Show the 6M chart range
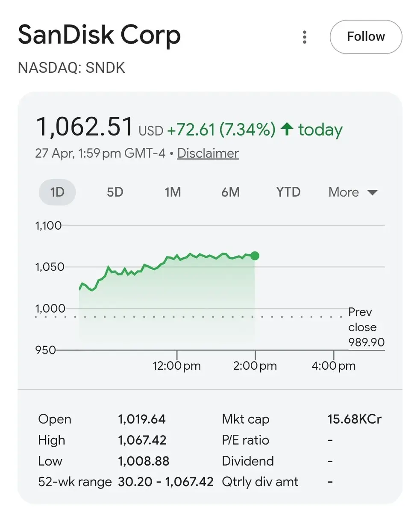This screenshot has height=513, width=420. click(230, 192)
